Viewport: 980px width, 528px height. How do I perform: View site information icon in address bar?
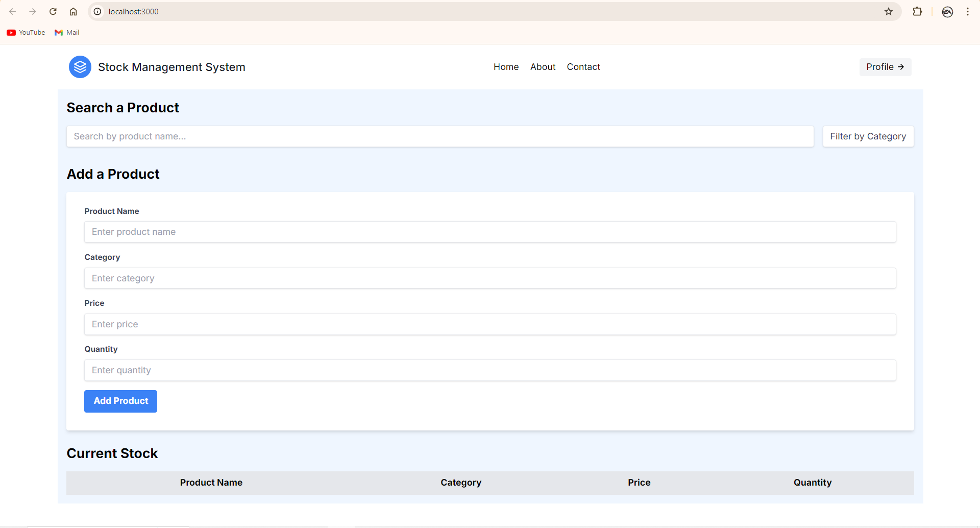(97, 11)
